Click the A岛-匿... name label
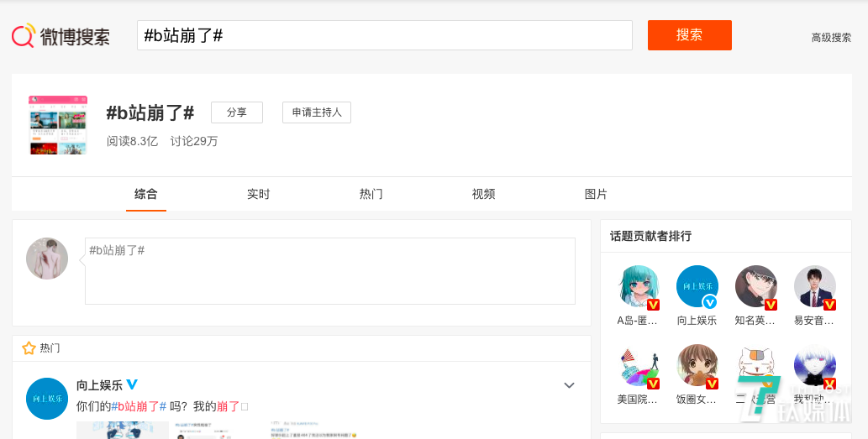This screenshot has width=868, height=439. tap(637, 320)
